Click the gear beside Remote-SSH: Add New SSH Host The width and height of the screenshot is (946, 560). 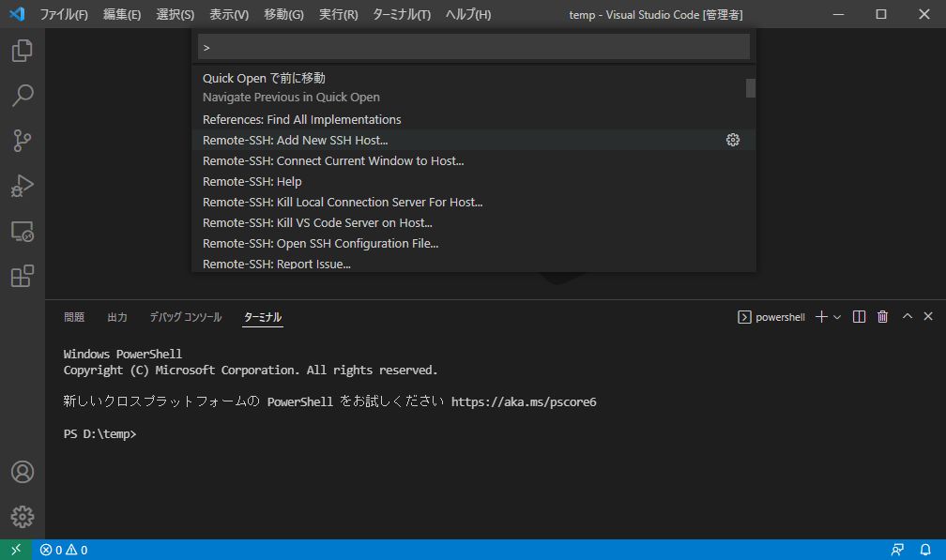(x=733, y=139)
